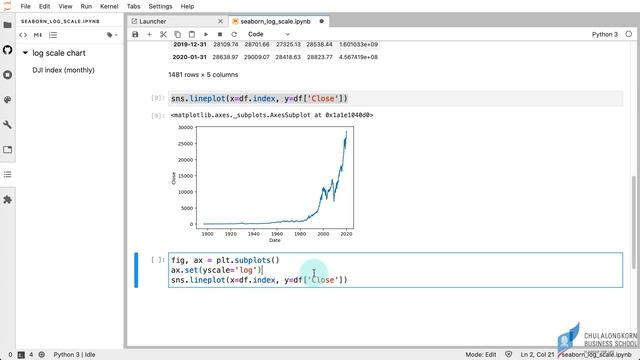Click 'Python 3 | Idle' in status bar
Image resolution: width=640 pixels, height=360 pixels.
[74, 355]
